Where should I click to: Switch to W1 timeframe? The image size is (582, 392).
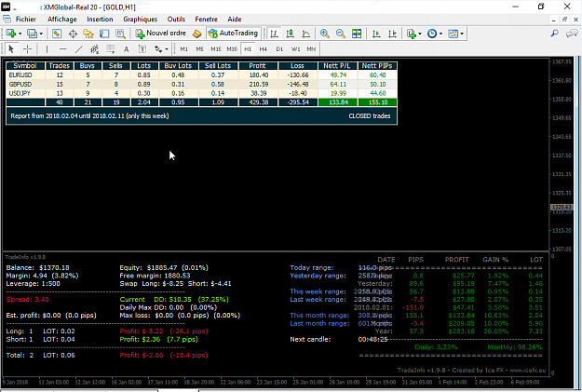tap(295, 49)
